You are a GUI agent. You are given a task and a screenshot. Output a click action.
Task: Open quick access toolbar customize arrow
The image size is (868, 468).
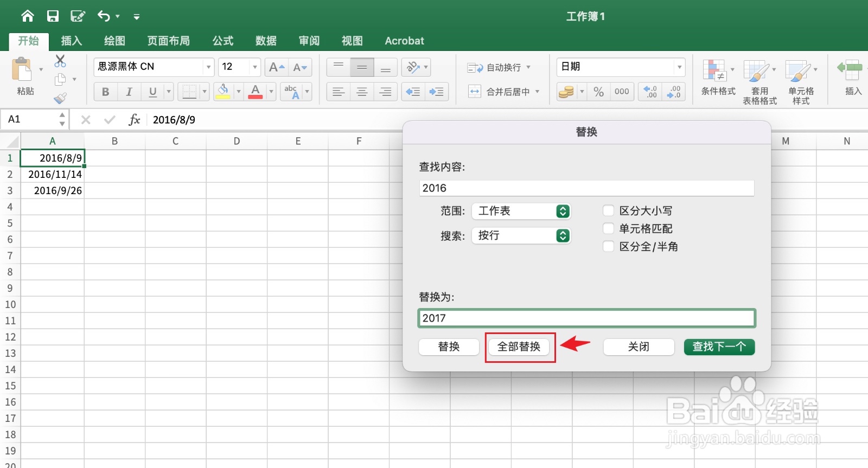coord(137,17)
